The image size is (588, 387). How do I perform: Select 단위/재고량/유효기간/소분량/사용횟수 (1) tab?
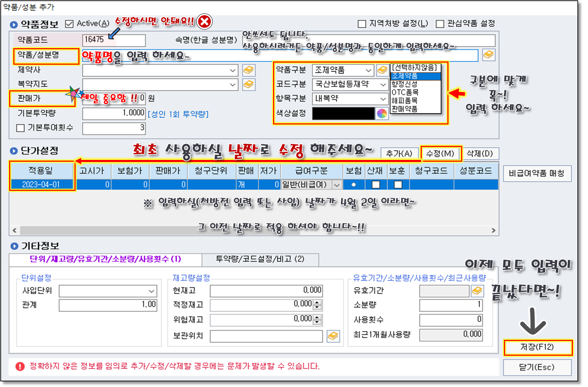pyautogui.click(x=105, y=259)
